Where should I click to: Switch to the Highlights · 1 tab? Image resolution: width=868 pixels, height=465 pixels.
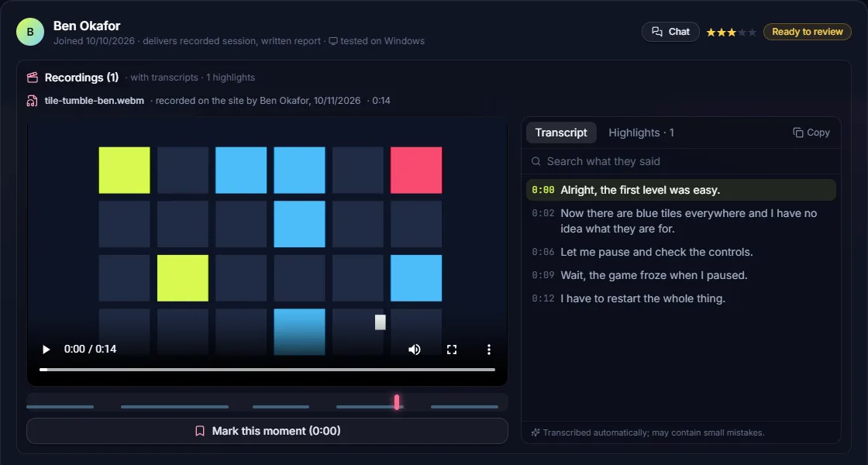pyautogui.click(x=641, y=133)
